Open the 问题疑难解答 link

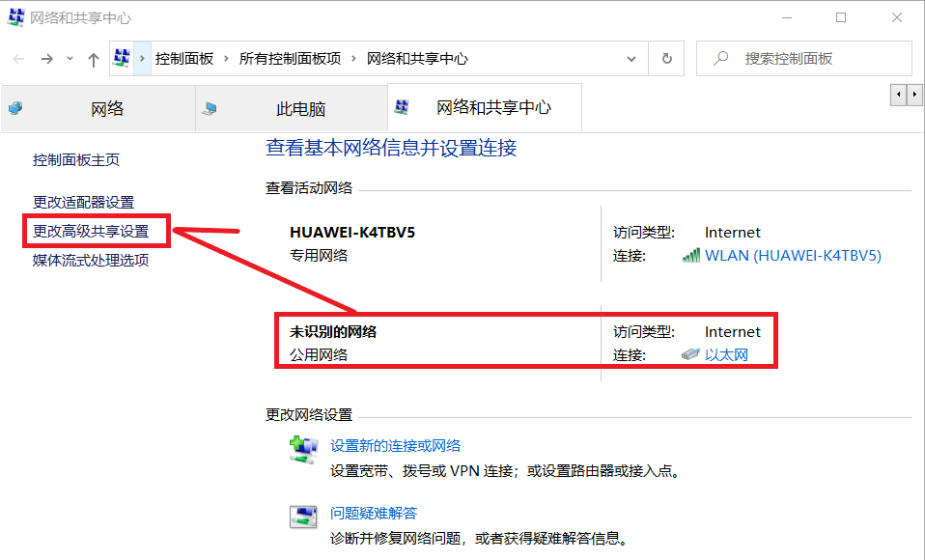click(374, 513)
